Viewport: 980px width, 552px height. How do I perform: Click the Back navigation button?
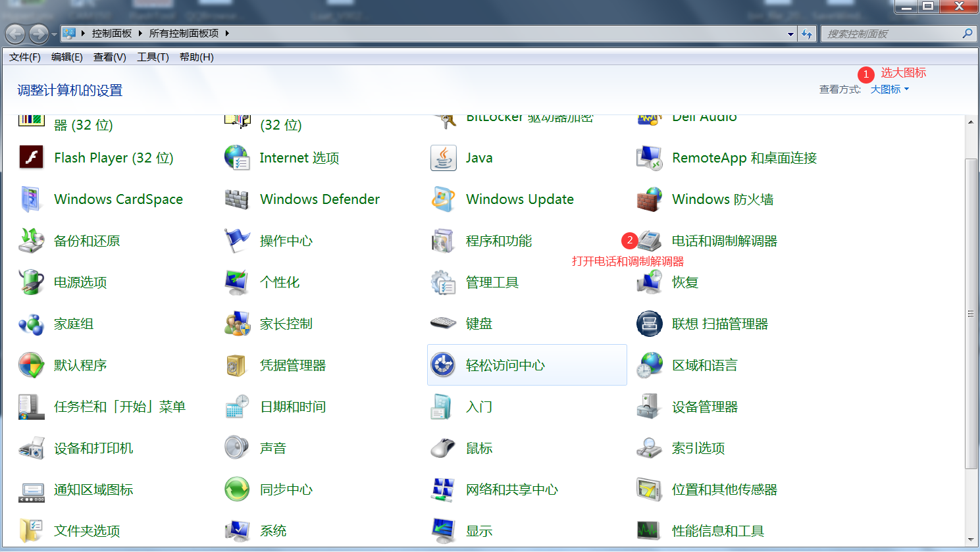coord(16,34)
